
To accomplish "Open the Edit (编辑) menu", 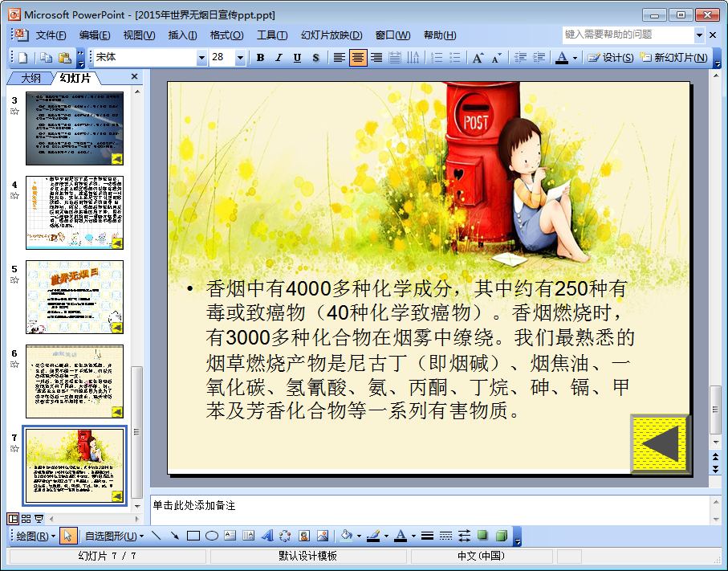I will [95, 35].
